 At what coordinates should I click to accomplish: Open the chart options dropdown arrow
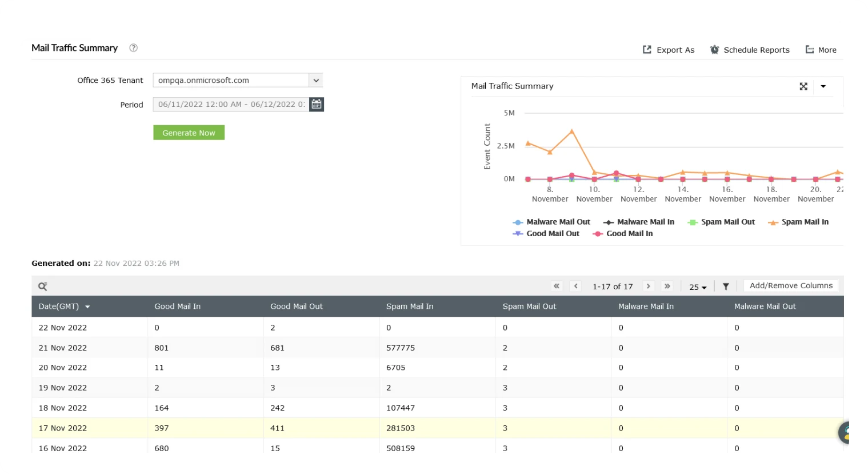coord(823,86)
